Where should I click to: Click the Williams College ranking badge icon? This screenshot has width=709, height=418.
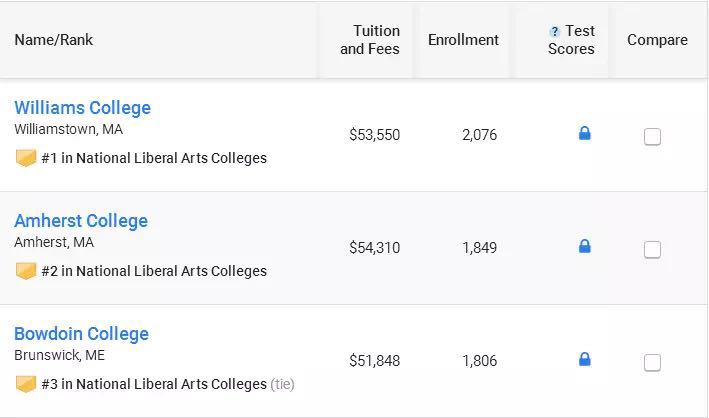tap(26, 158)
